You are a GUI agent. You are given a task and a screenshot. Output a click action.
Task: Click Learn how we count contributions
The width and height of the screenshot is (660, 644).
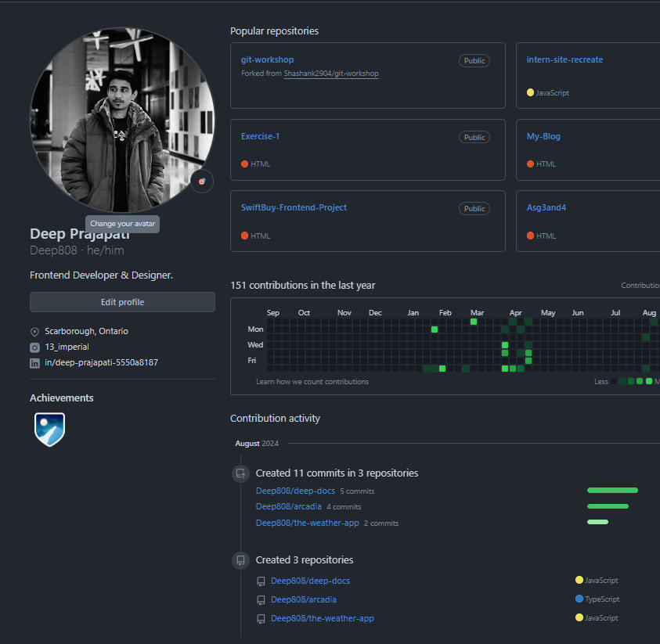tap(312, 382)
